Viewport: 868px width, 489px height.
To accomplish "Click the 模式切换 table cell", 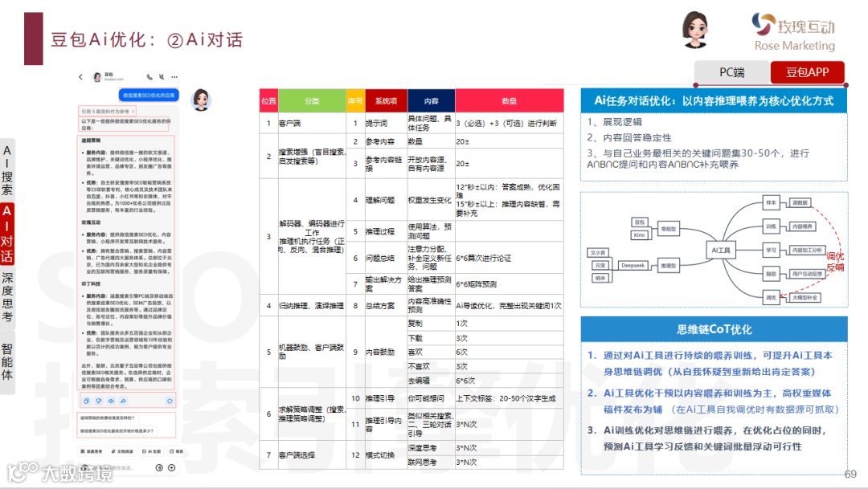I will [386, 454].
